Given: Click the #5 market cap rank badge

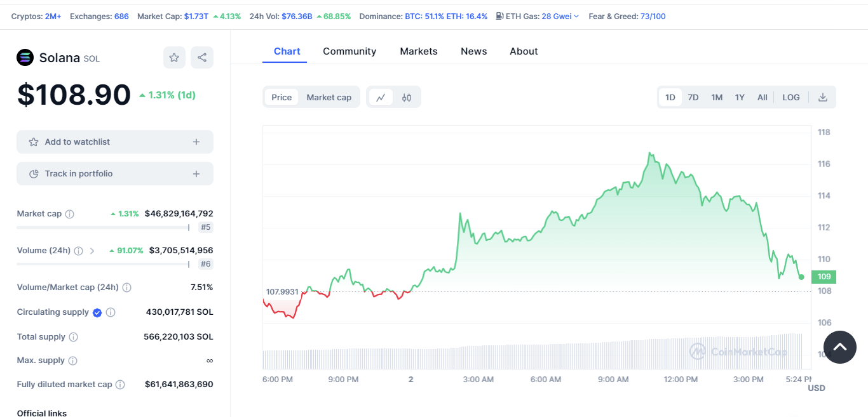Looking at the screenshot, I should [205, 227].
